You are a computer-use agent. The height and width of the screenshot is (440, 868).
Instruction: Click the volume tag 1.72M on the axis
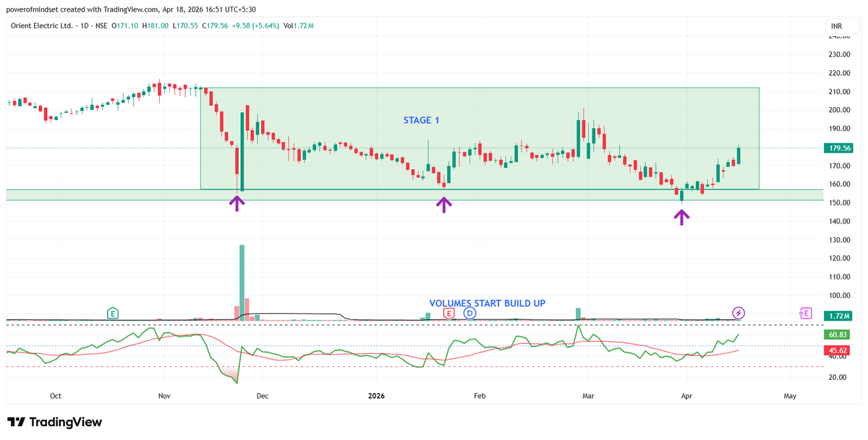pyautogui.click(x=837, y=316)
